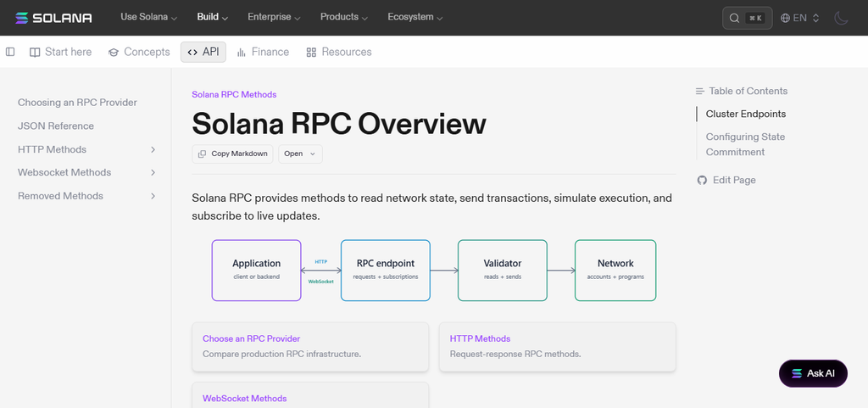Viewport: 868px width, 408px height.
Task: Switch to the Finance tab
Action: (x=263, y=52)
